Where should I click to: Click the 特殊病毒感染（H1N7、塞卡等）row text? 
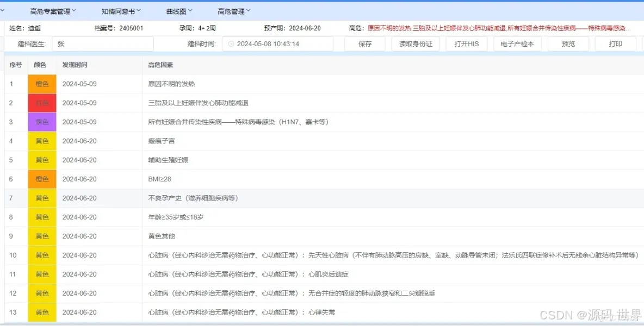(238, 122)
